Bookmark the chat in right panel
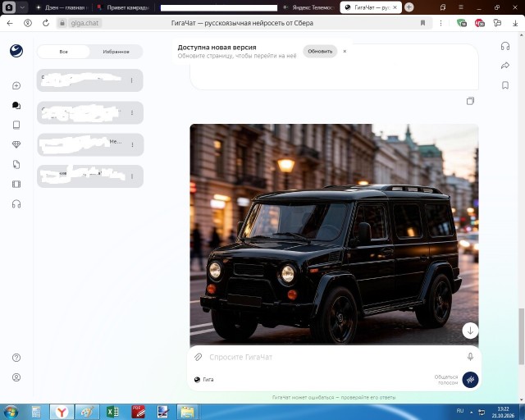The height and width of the screenshot is (420, 525). pyautogui.click(x=505, y=85)
